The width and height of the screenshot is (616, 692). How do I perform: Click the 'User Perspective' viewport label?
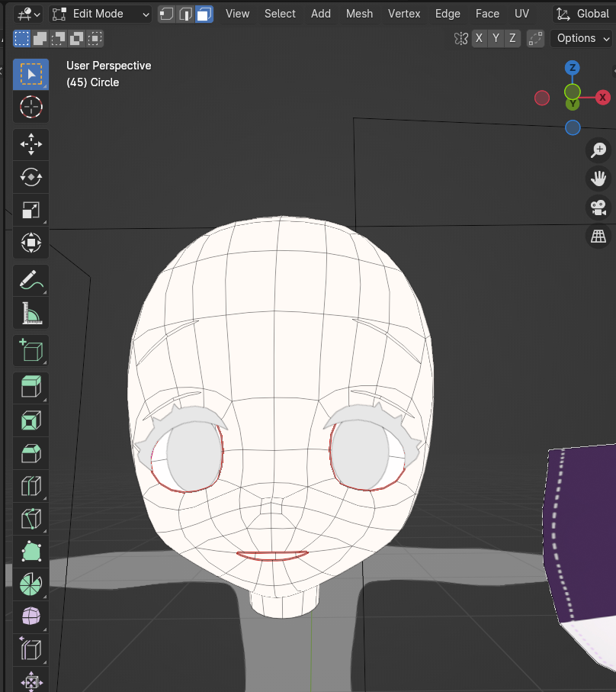[109, 66]
